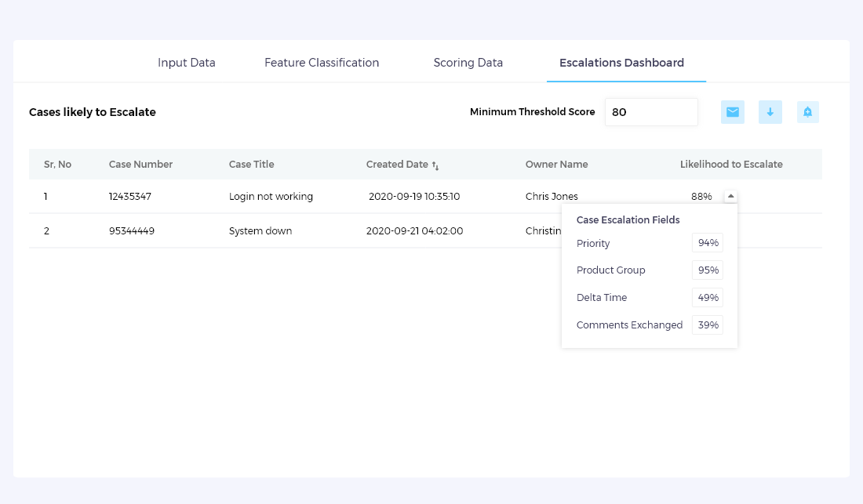Screen dimensions: 863x504
Task: Select case number 95344449
Action: 130,231
